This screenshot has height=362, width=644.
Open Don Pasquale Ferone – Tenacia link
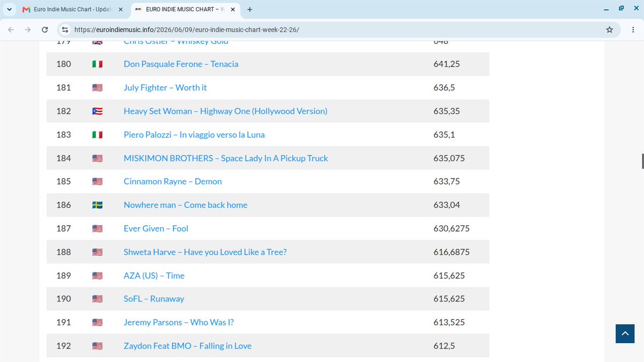pos(181,64)
